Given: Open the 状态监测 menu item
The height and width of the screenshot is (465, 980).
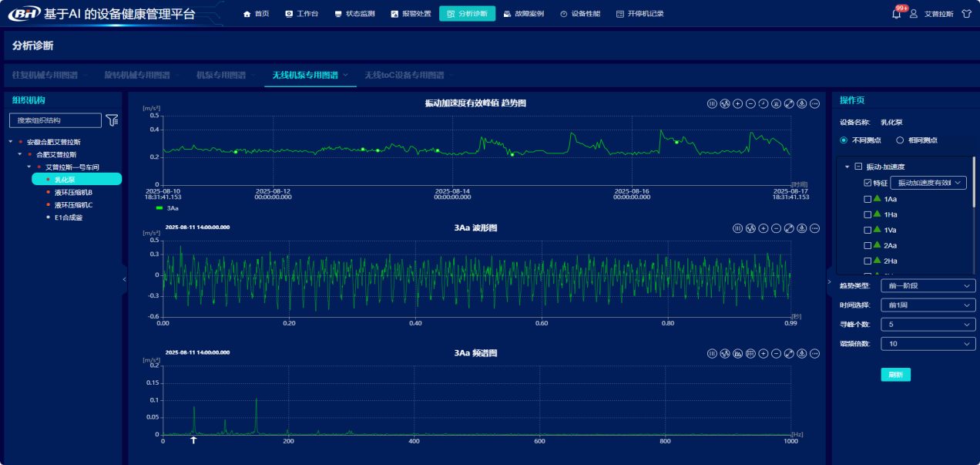Looking at the screenshot, I should 354,14.
